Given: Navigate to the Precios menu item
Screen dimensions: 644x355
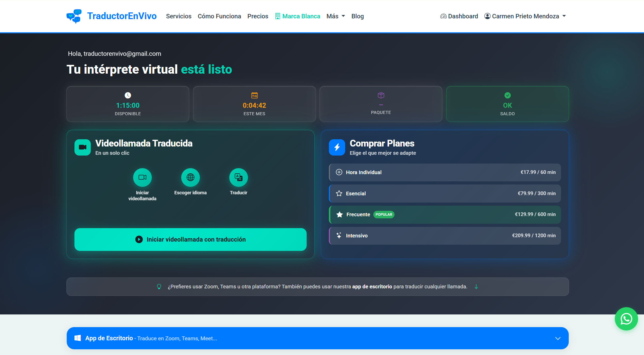Looking at the screenshot, I should point(257,16).
